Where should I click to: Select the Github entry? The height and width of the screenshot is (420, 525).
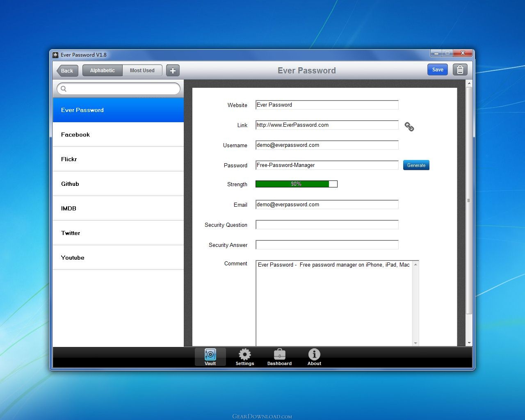coord(118,184)
